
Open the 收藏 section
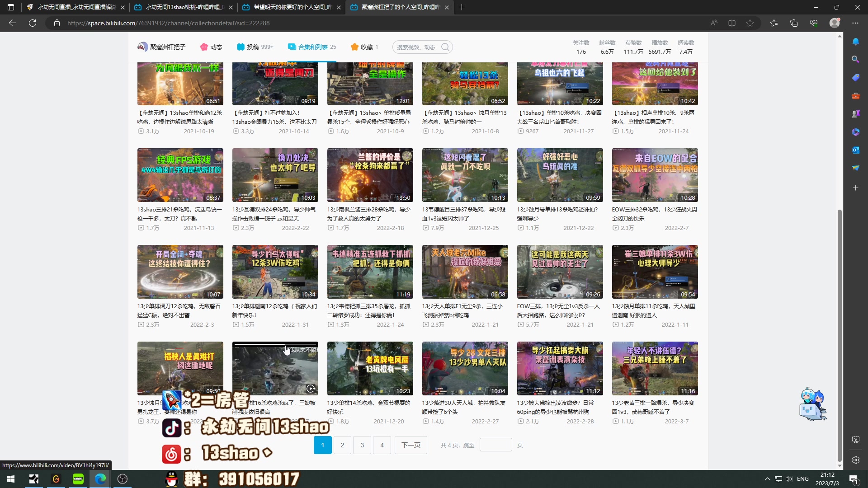pyautogui.click(x=364, y=47)
